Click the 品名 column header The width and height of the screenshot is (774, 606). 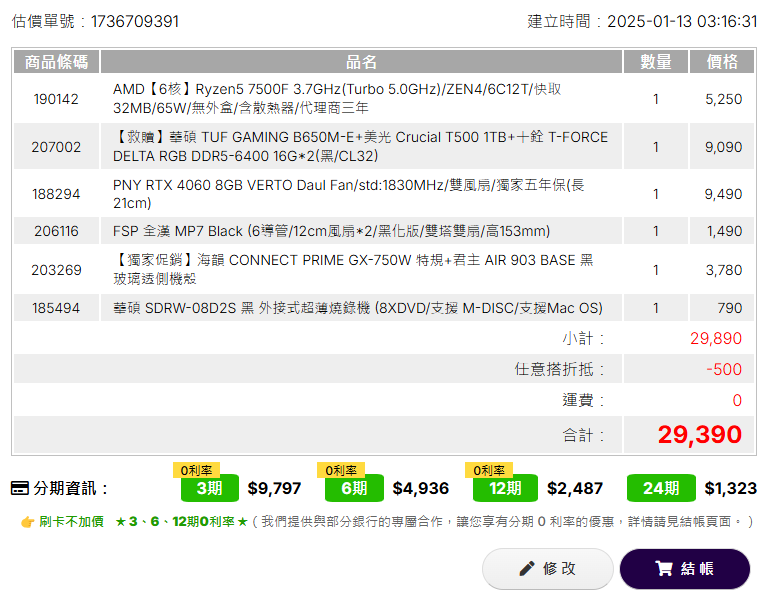pos(361,62)
